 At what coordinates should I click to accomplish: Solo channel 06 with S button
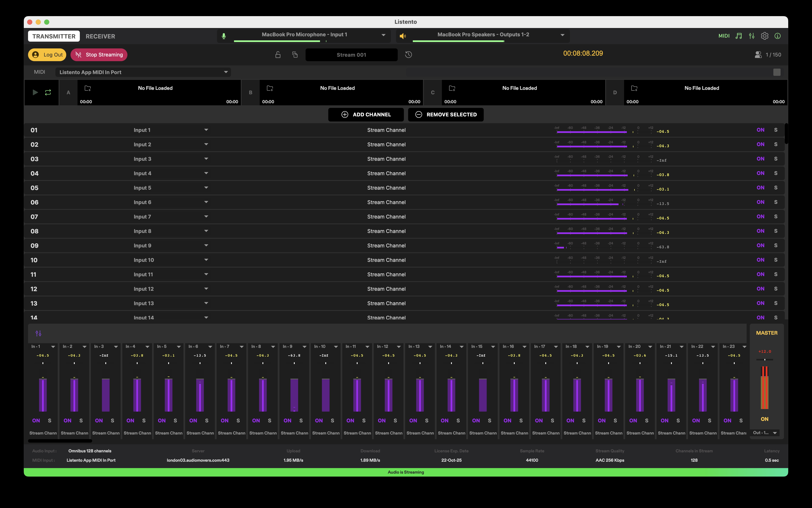click(776, 202)
